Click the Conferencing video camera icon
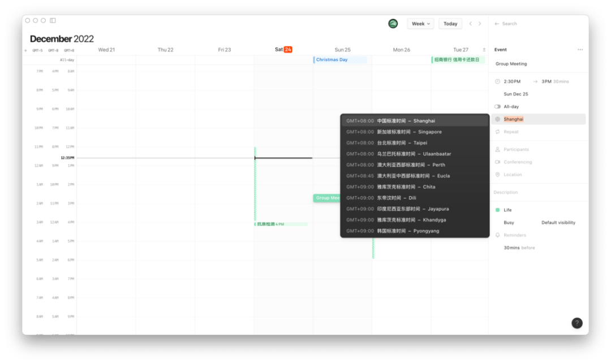Image resolution: width=611 pixels, height=364 pixels. click(499, 162)
